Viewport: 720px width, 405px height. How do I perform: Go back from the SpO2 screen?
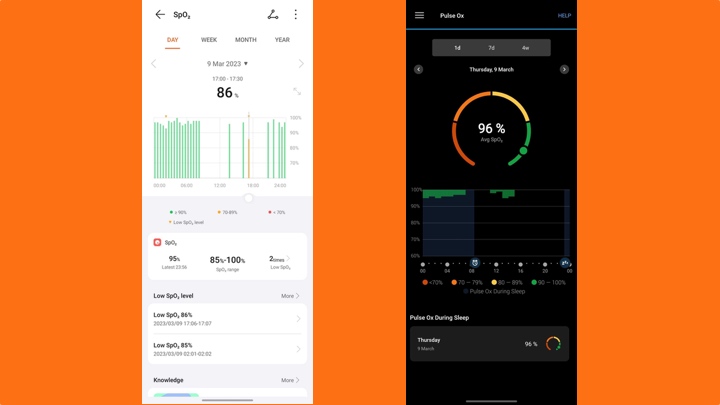tap(160, 15)
